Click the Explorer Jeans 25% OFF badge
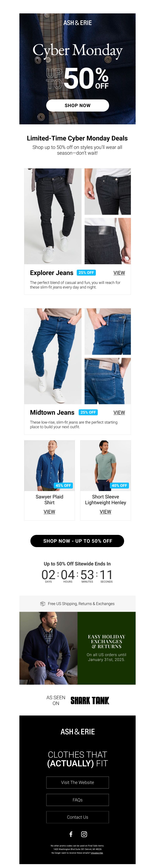155x868 pixels. (86, 273)
